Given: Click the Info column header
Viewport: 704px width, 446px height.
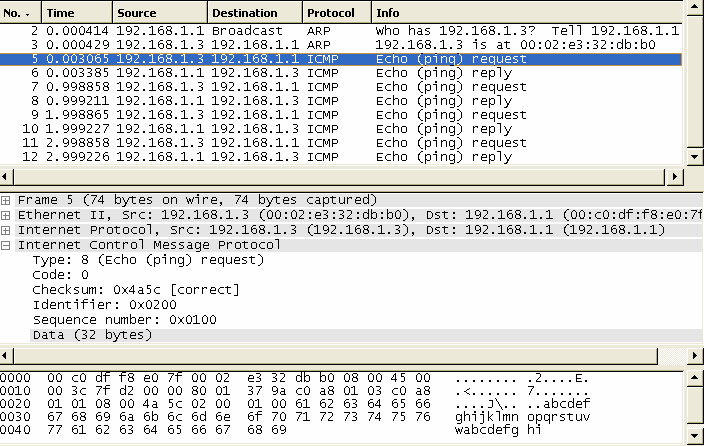Looking at the screenshot, I should pyautogui.click(x=527, y=13).
